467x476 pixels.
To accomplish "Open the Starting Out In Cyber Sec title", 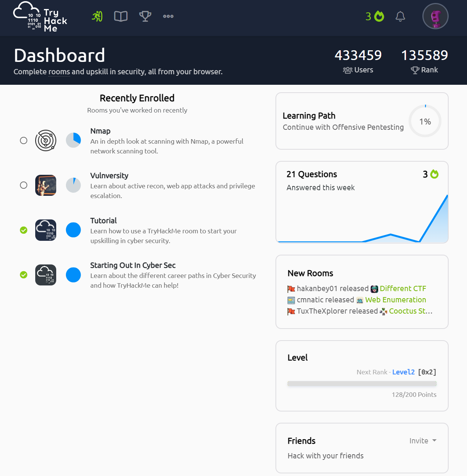I will (x=133, y=265).
